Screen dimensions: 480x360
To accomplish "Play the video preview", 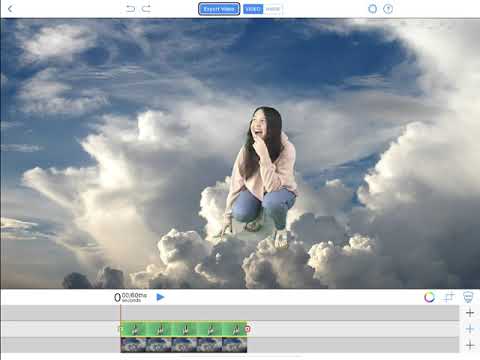I will (160, 297).
